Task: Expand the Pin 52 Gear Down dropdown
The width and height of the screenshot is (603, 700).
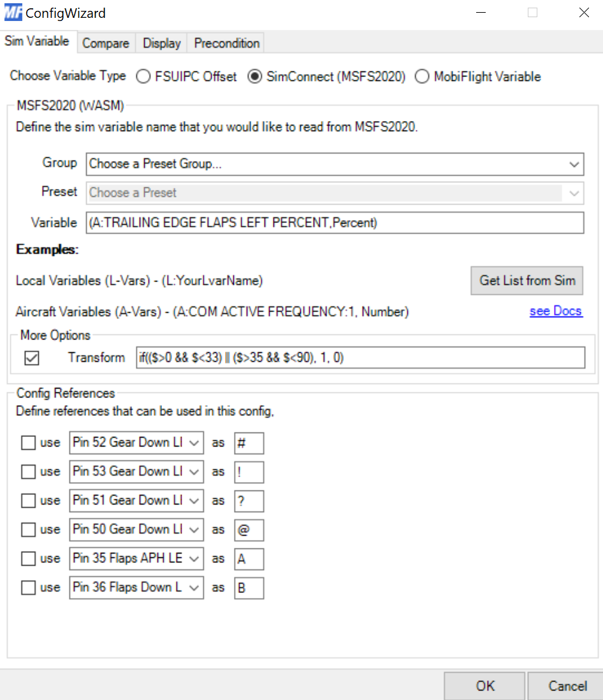Action: click(136, 443)
